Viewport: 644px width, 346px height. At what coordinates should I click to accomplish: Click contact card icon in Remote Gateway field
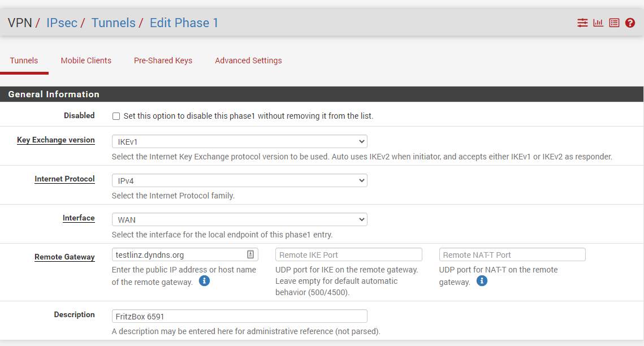[250, 254]
